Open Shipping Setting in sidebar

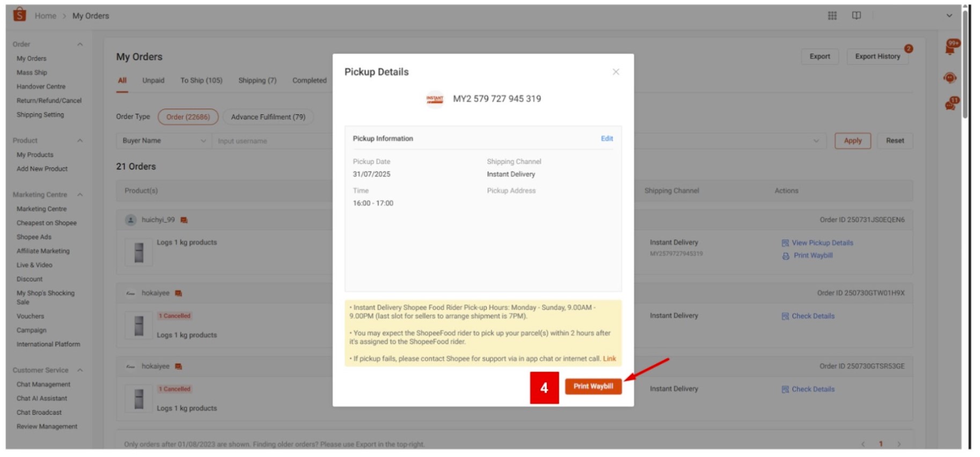[40, 115]
